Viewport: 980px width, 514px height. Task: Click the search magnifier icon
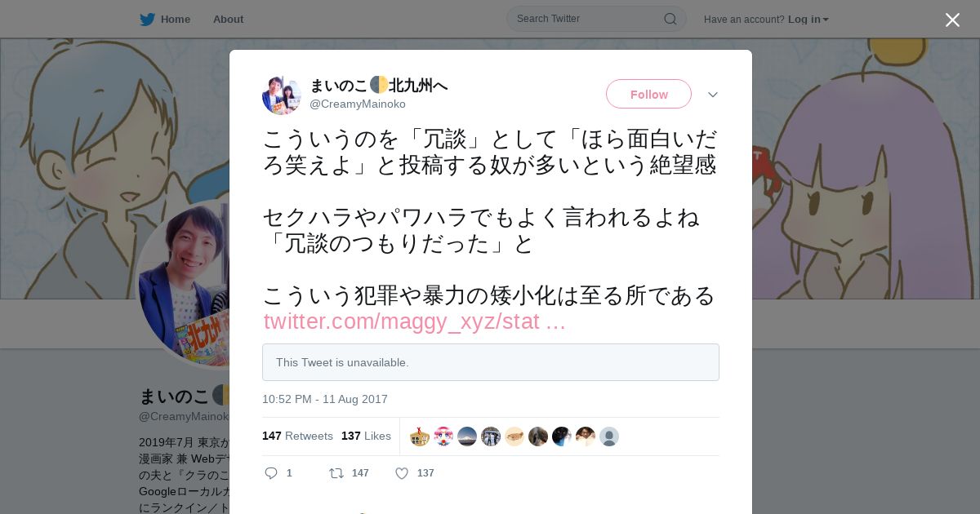[x=670, y=19]
